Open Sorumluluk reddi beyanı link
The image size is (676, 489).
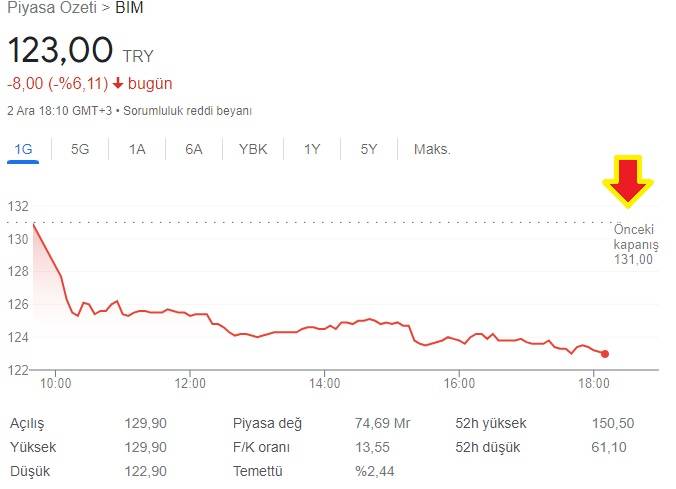(187, 111)
